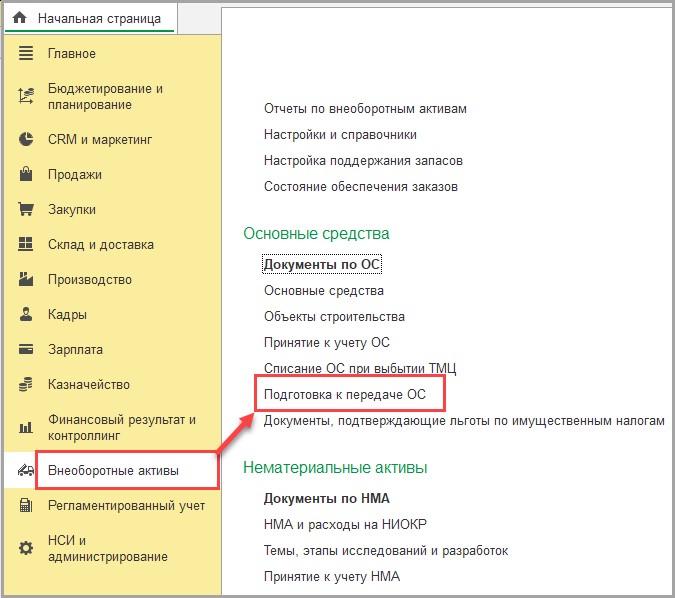This screenshot has height=598, width=675.
Task: Open Документы по НМА
Action: [x=327, y=499]
